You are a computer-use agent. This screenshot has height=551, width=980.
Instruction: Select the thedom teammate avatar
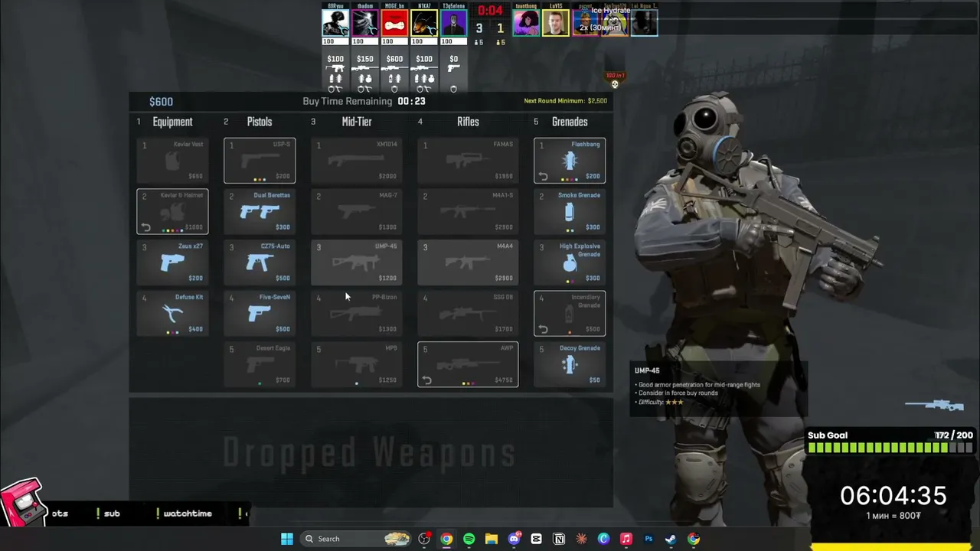(365, 23)
